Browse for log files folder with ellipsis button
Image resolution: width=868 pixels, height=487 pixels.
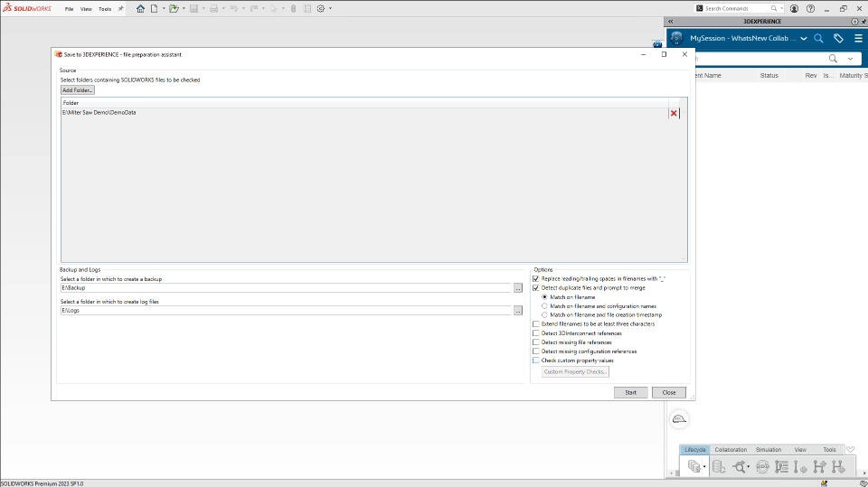coord(517,311)
